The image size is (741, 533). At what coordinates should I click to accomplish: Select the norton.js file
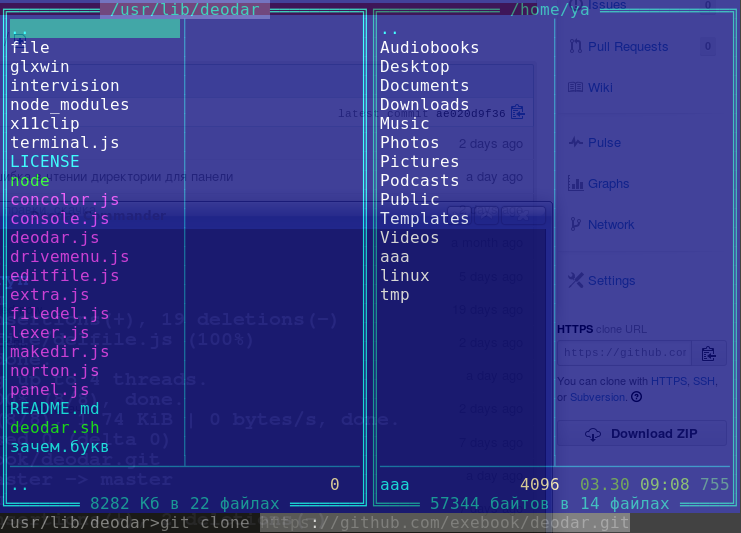[55, 370]
